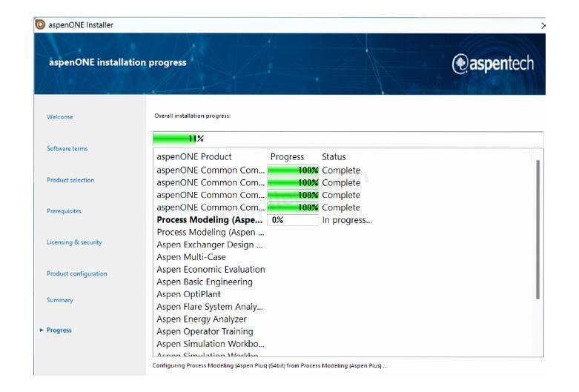Open Licensing & security step
The height and width of the screenshot is (392, 579).
point(74,242)
